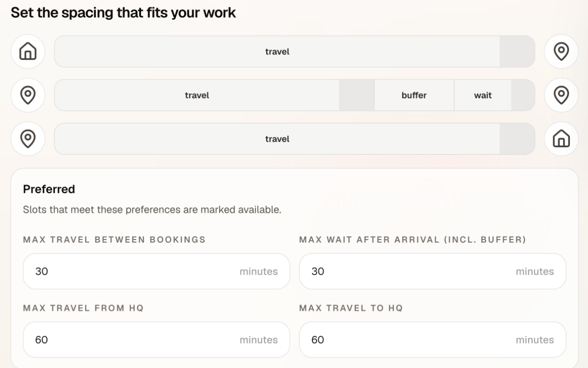Focus the Max wait after arrival field

[x=433, y=271]
